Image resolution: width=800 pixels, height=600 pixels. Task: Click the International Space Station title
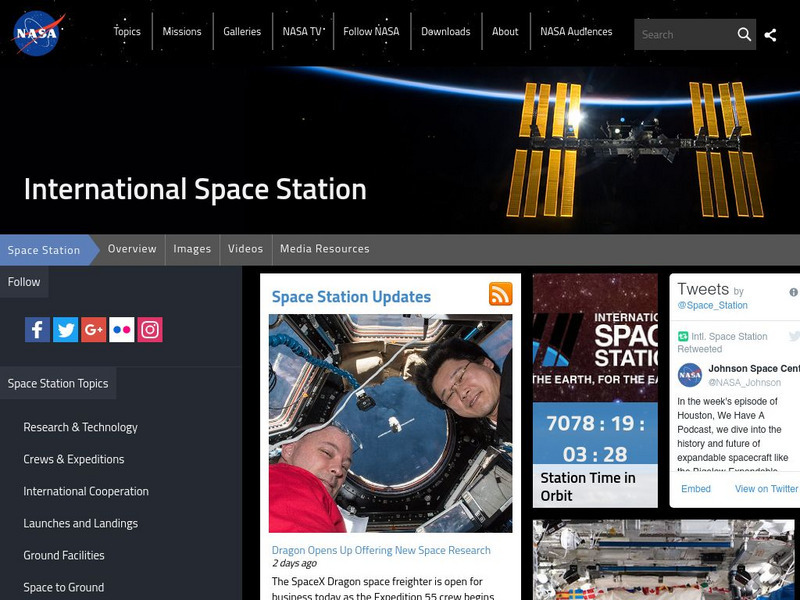[x=195, y=189]
